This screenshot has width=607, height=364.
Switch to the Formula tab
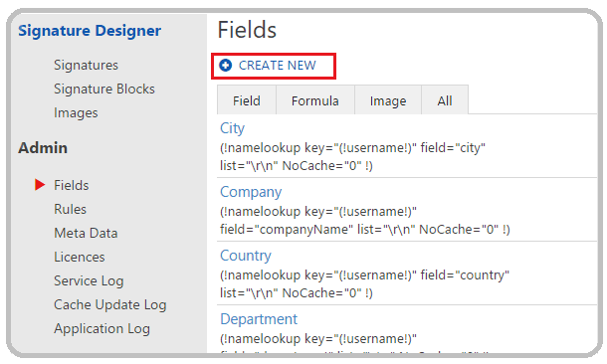315,100
